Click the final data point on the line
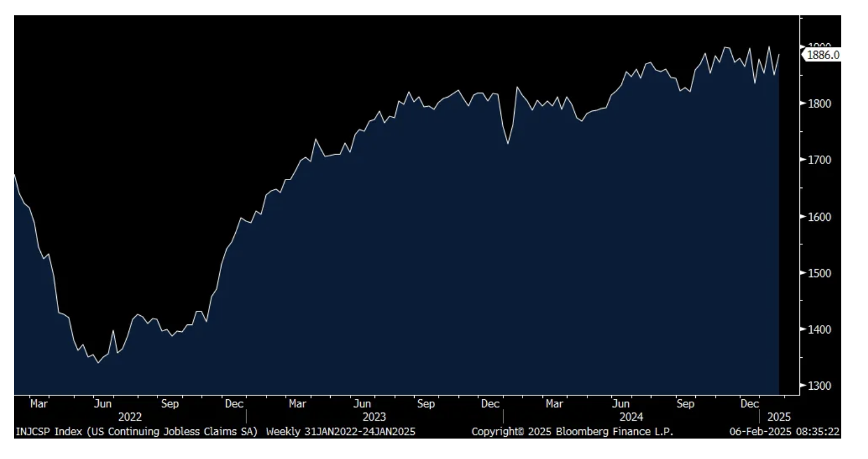 coord(779,55)
